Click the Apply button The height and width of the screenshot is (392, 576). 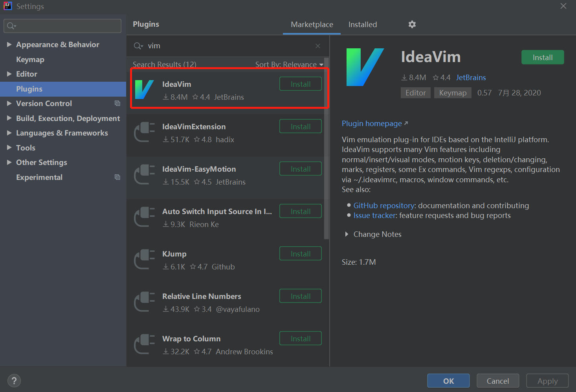pyautogui.click(x=547, y=381)
